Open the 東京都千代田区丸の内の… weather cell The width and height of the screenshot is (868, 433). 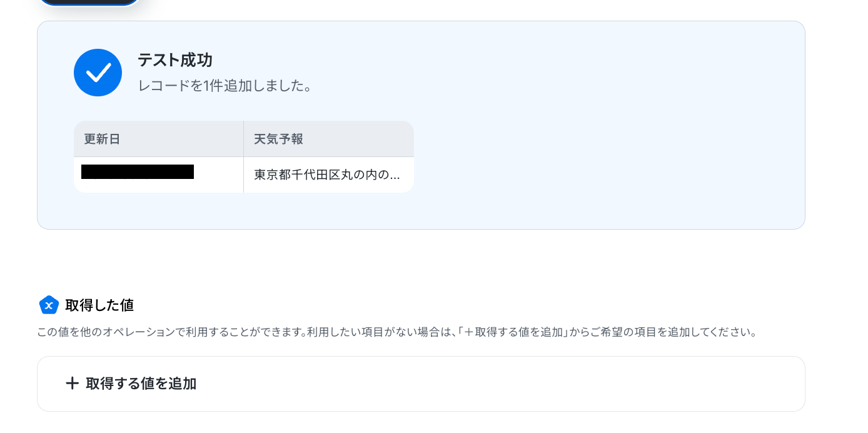(329, 175)
